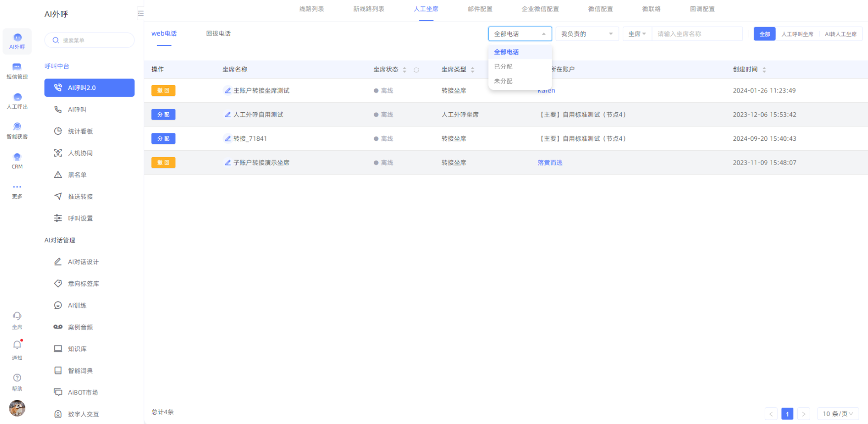Select the AI转人工坐席 filter toggle
This screenshot has height=424, width=868.
pyautogui.click(x=840, y=34)
